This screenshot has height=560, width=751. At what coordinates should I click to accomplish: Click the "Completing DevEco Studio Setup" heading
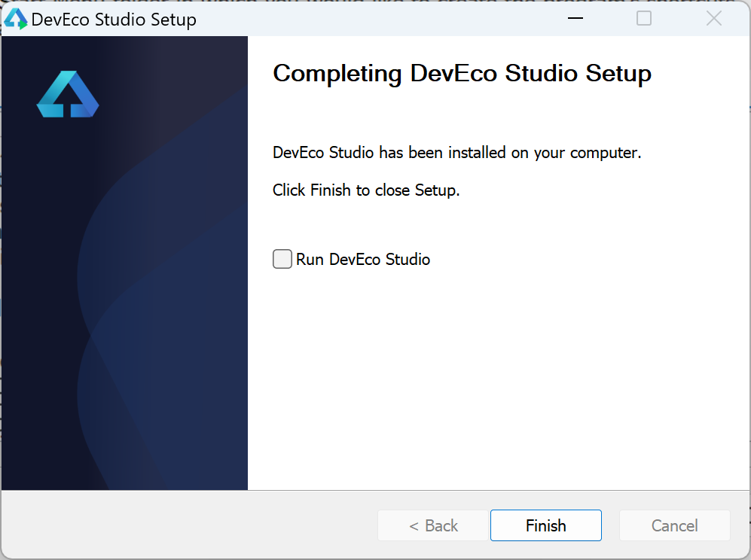coord(462,74)
